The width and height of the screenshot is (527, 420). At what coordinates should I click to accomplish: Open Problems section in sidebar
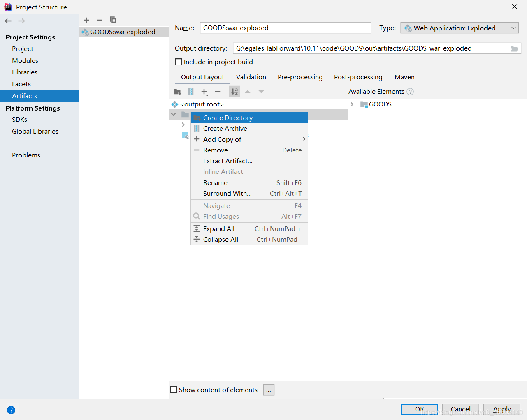pyautogui.click(x=26, y=155)
